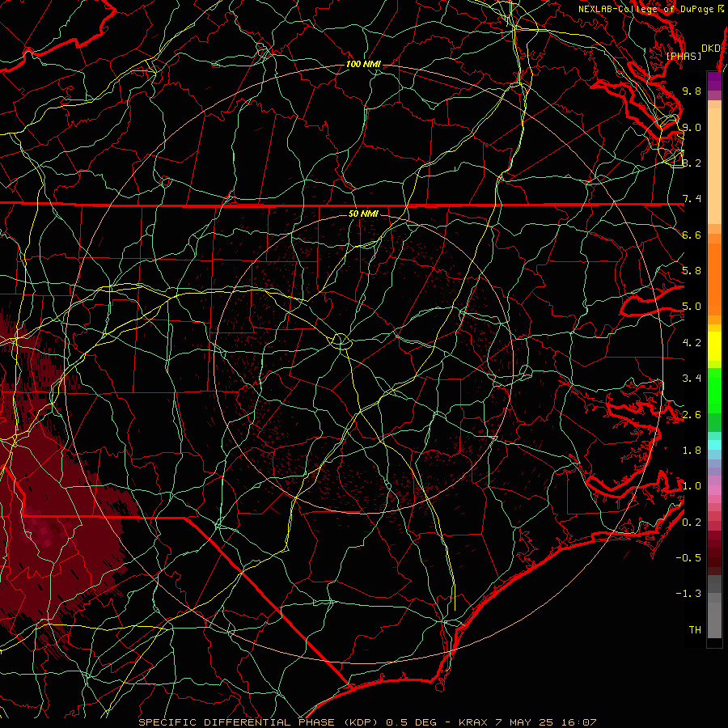728x728 pixels.
Task: Click the radar site circle at map center
Action: coord(341,341)
